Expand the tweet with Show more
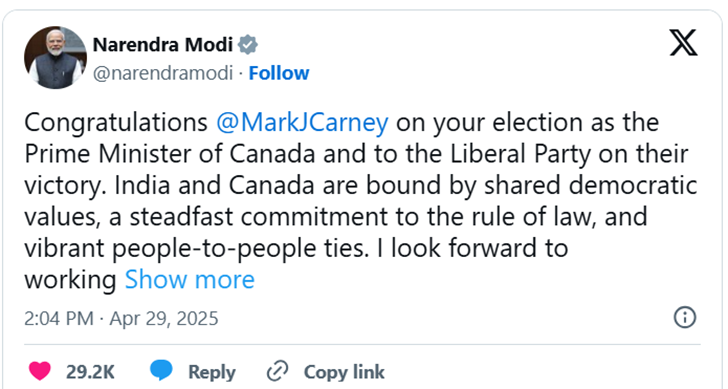The image size is (728, 389). (190, 279)
